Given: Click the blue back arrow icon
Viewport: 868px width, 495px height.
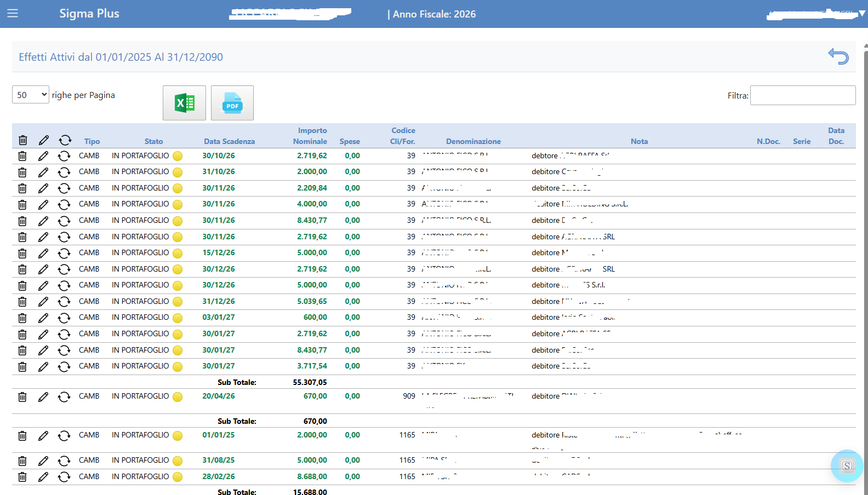Looking at the screenshot, I should [x=838, y=56].
